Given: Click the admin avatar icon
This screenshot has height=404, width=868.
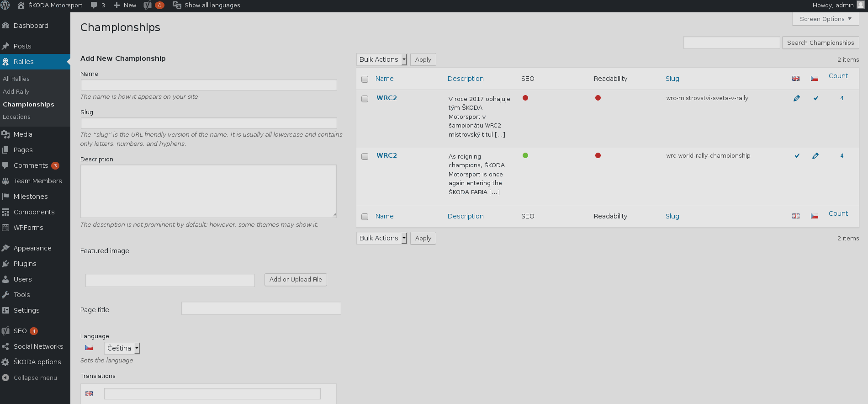Looking at the screenshot, I should point(861,5).
